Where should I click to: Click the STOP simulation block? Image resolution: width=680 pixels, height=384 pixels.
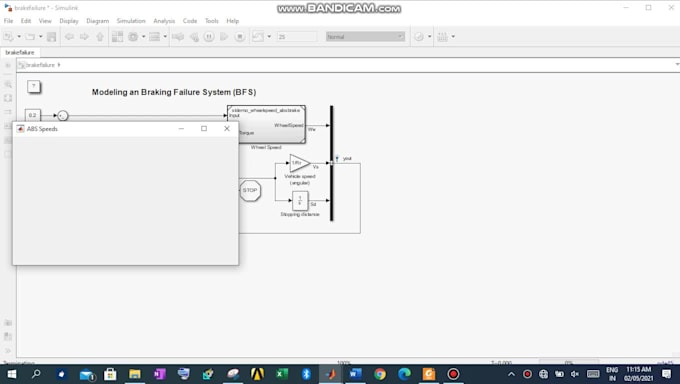click(250, 190)
